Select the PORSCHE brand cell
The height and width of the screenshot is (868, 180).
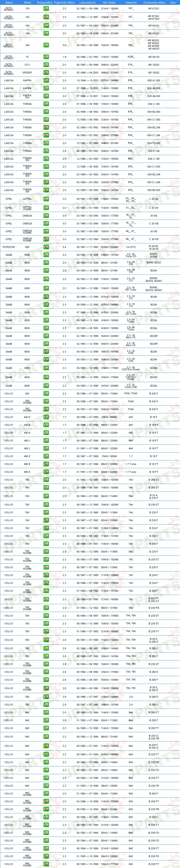(x=9, y=247)
